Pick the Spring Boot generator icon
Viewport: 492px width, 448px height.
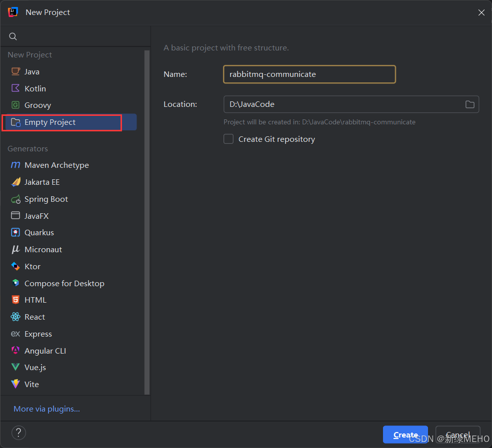[15, 199]
